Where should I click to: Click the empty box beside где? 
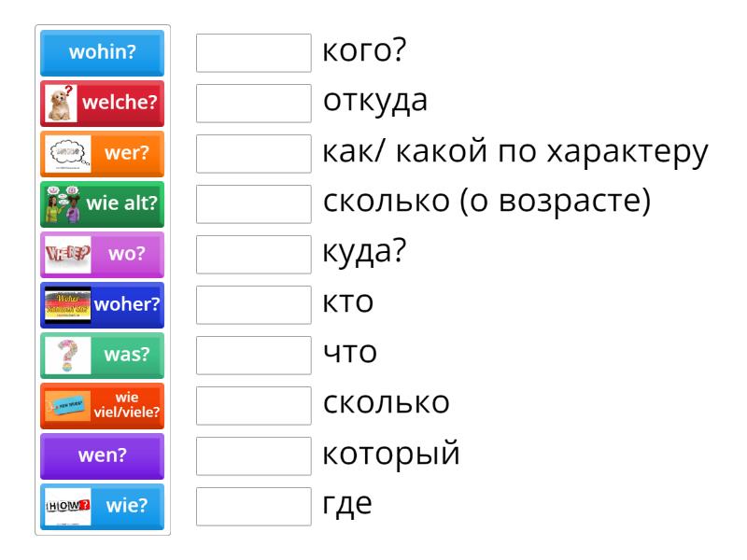254,507
